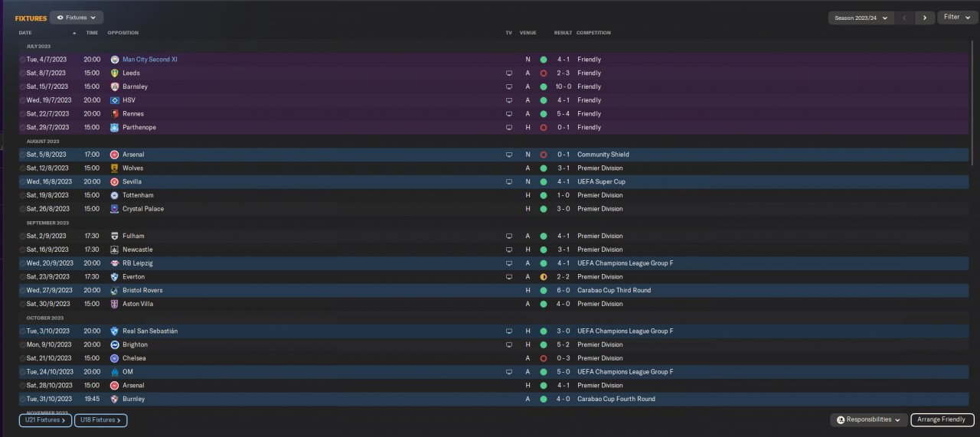Screen dimensions: 980x437
Task: Click the Barnsley club crest
Action: coord(115,87)
